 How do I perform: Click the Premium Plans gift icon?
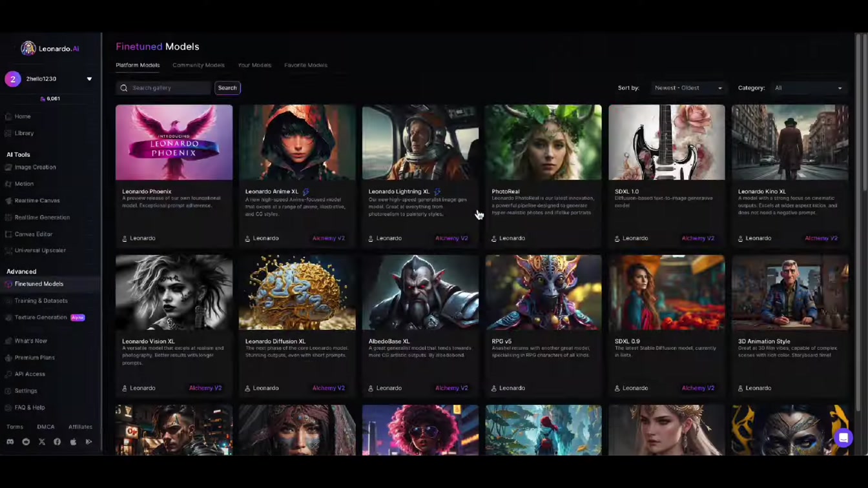(x=8, y=358)
